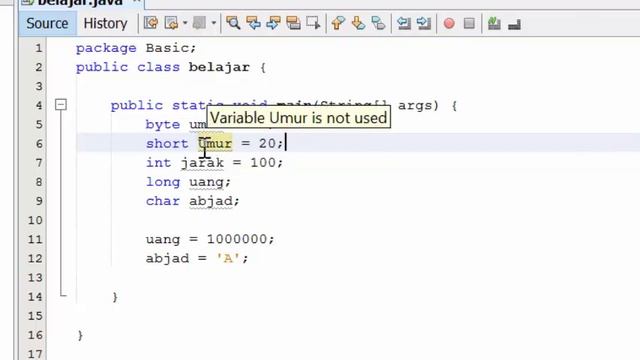Click the 'int' keyword on line 7

click(158, 162)
